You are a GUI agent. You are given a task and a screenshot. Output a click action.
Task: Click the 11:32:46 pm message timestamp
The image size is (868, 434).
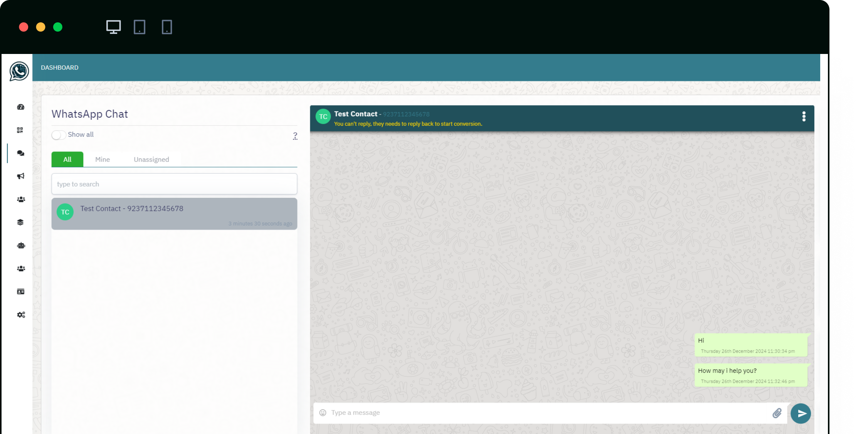click(x=748, y=382)
